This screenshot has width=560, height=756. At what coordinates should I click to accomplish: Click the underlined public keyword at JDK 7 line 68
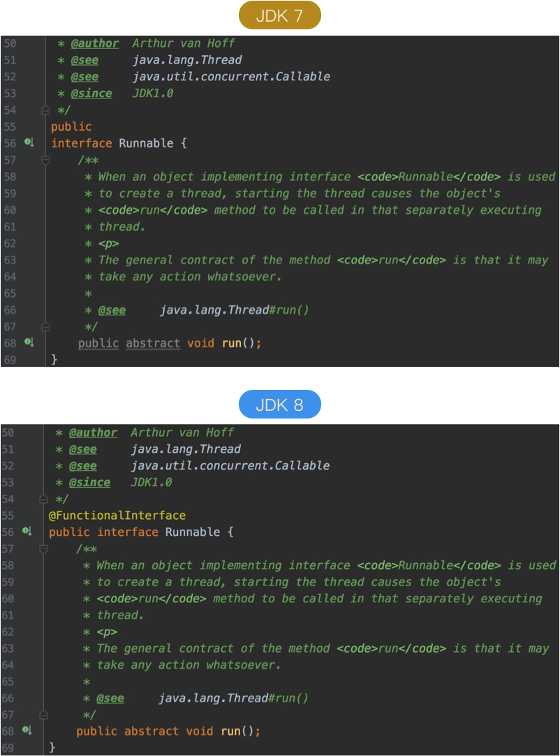tap(98, 343)
